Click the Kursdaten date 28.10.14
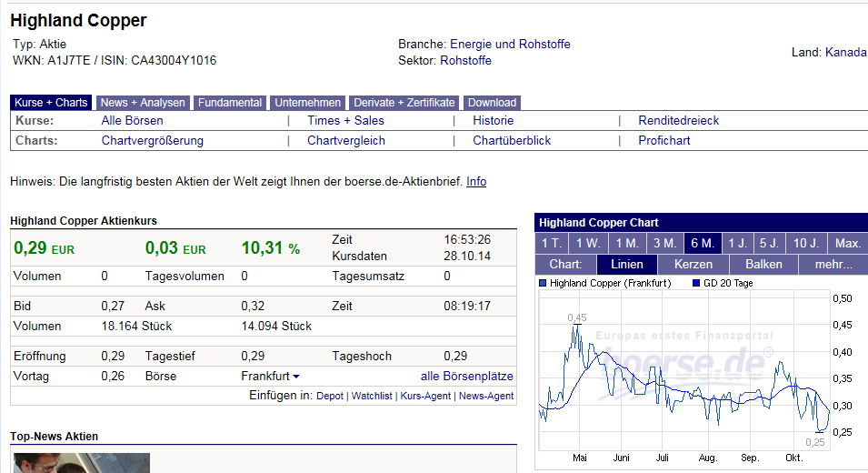This screenshot has height=473, width=868. pos(467,257)
